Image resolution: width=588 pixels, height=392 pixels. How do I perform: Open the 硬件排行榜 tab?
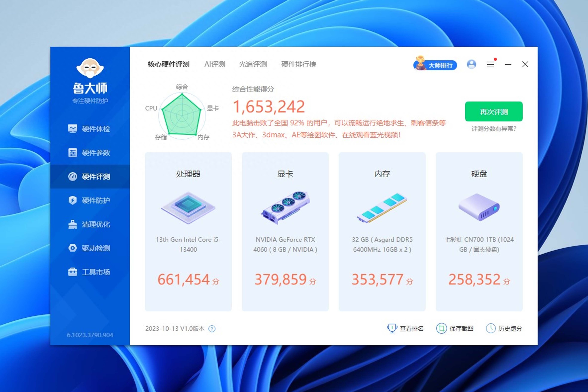(x=298, y=65)
